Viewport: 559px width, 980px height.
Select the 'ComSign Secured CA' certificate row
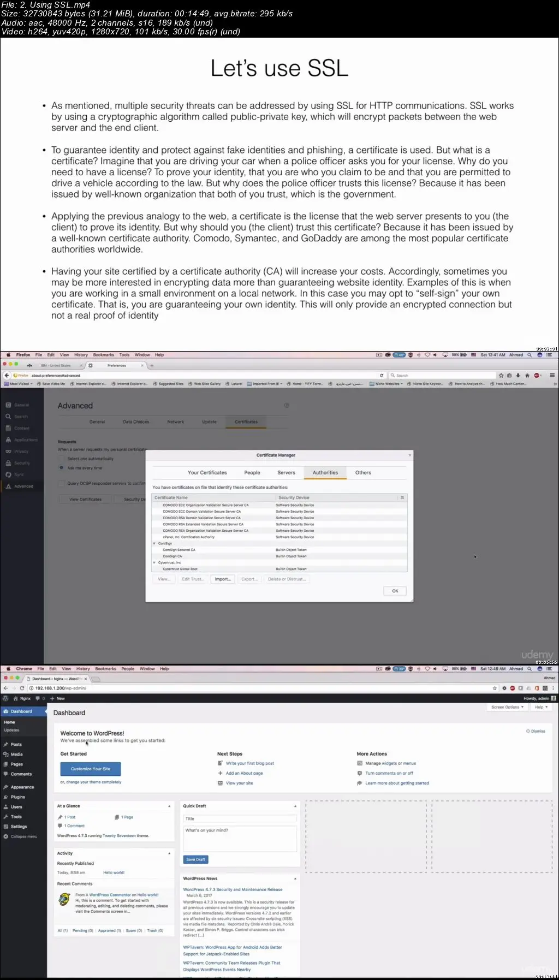(x=279, y=550)
